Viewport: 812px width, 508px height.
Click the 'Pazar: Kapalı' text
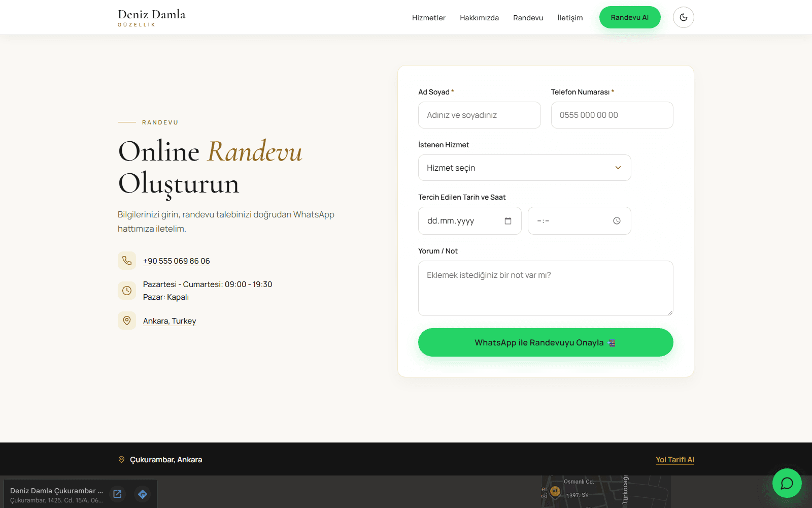(x=166, y=297)
